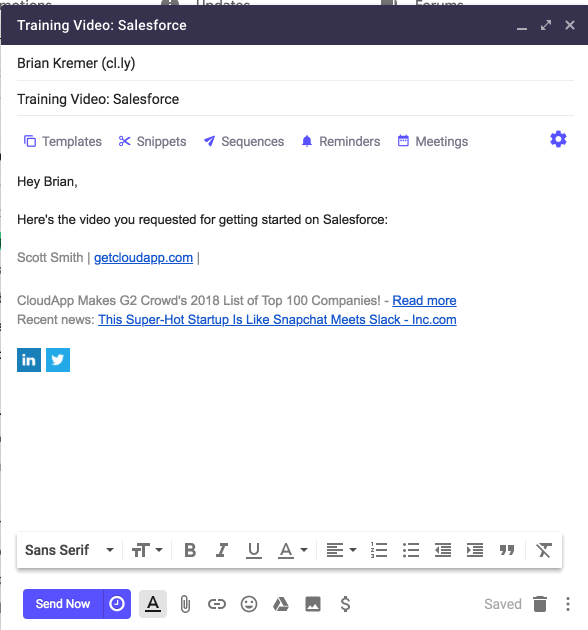Toggle bold formatting
The height and width of the screenshot is (630, 588).
tap(190, 550)
